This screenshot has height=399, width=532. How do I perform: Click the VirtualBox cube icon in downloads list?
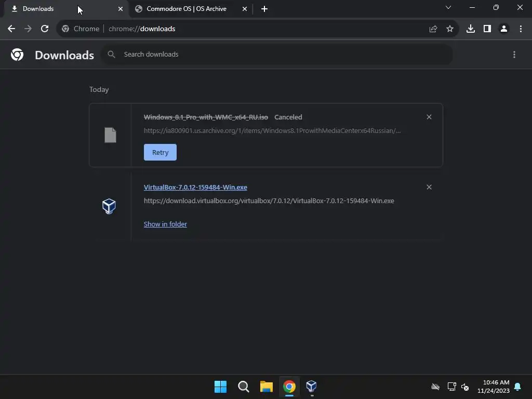pos(109,206)
